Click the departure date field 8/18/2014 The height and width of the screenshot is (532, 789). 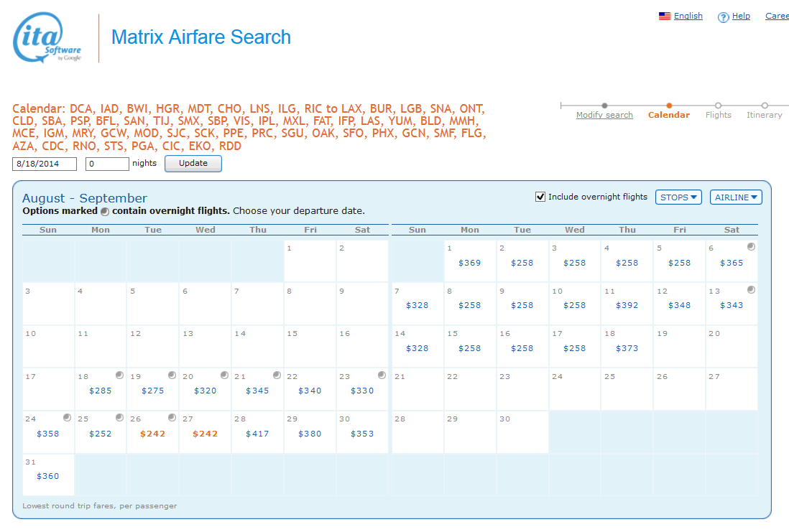coord(45,164)
